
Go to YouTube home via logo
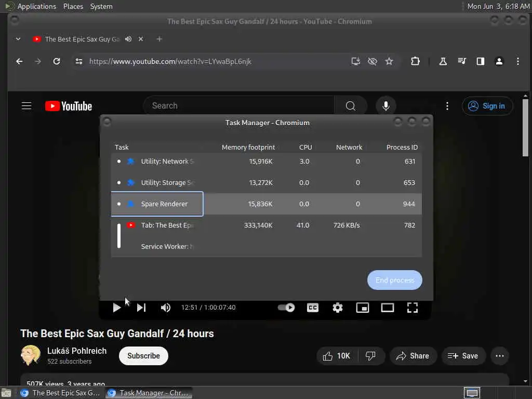point(69,106)
